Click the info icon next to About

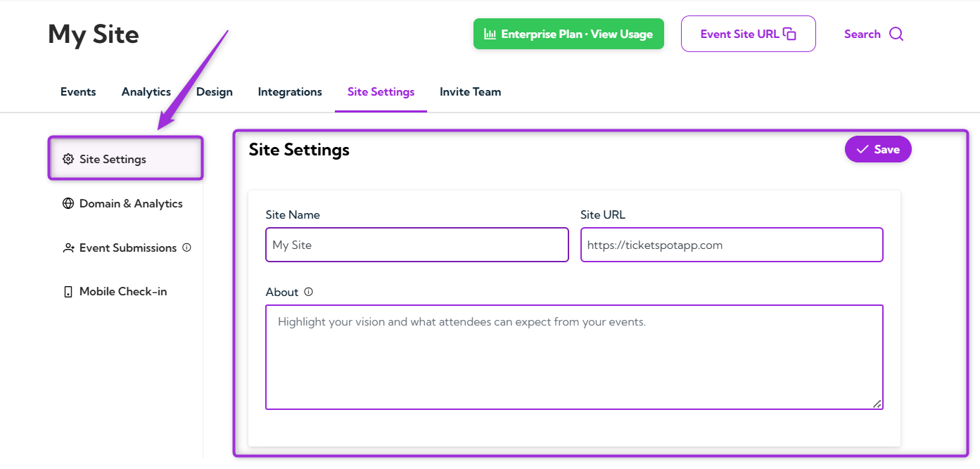pos(308,291)
